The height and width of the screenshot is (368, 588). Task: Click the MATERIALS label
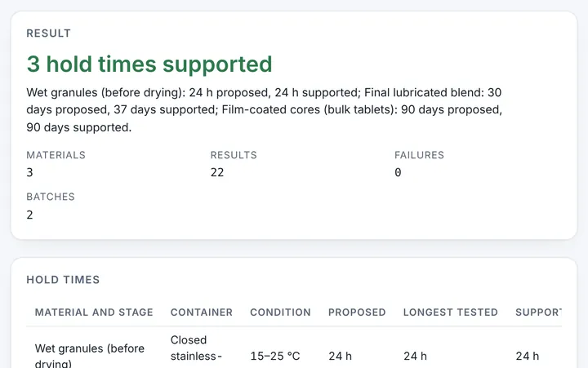(56, 155)
